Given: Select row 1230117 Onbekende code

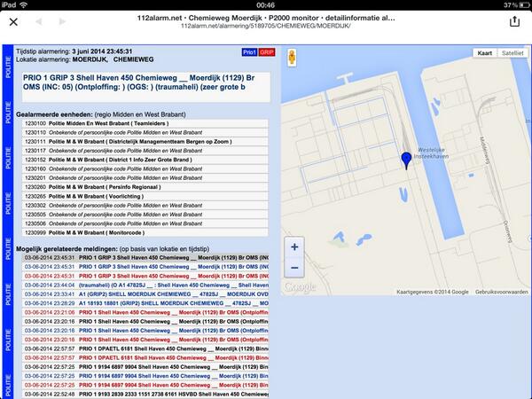Looking at the screenshot, I should coord(145,151).
